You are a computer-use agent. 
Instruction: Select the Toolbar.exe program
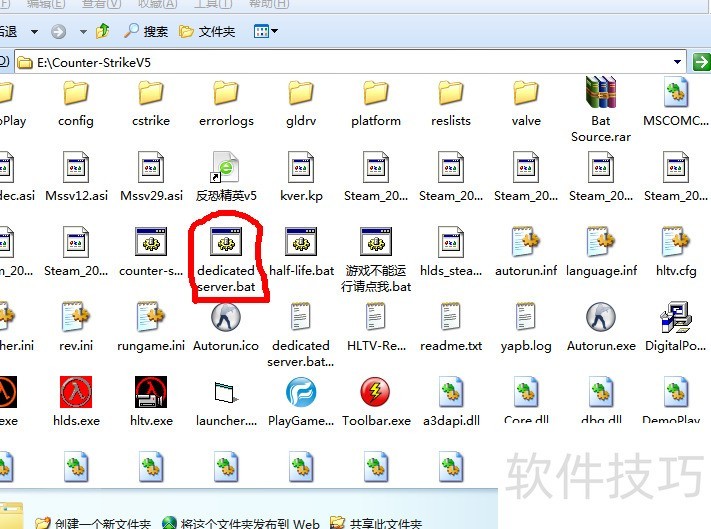tap(376, 402)
